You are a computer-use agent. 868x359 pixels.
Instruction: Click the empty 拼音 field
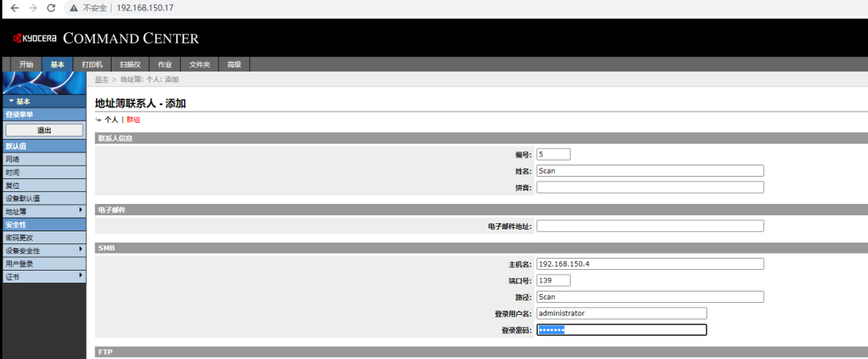click(650, 187)
